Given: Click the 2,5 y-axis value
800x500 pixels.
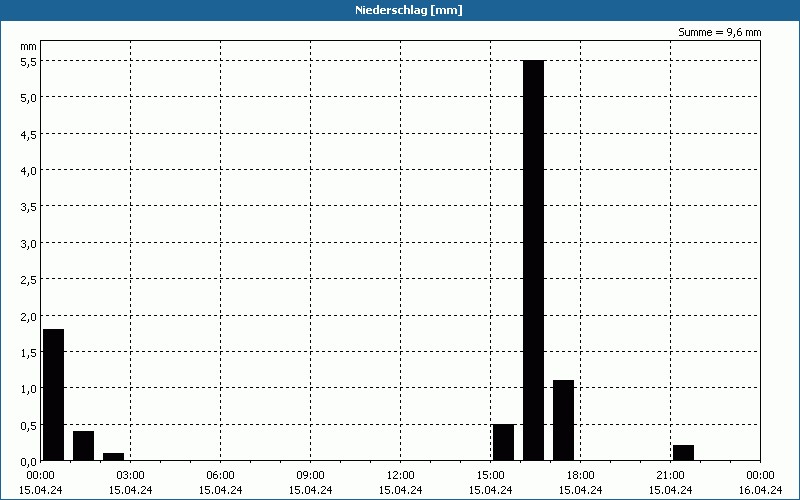Looking at the screenshot, I should pyautogui.click(x=29, y=280).
